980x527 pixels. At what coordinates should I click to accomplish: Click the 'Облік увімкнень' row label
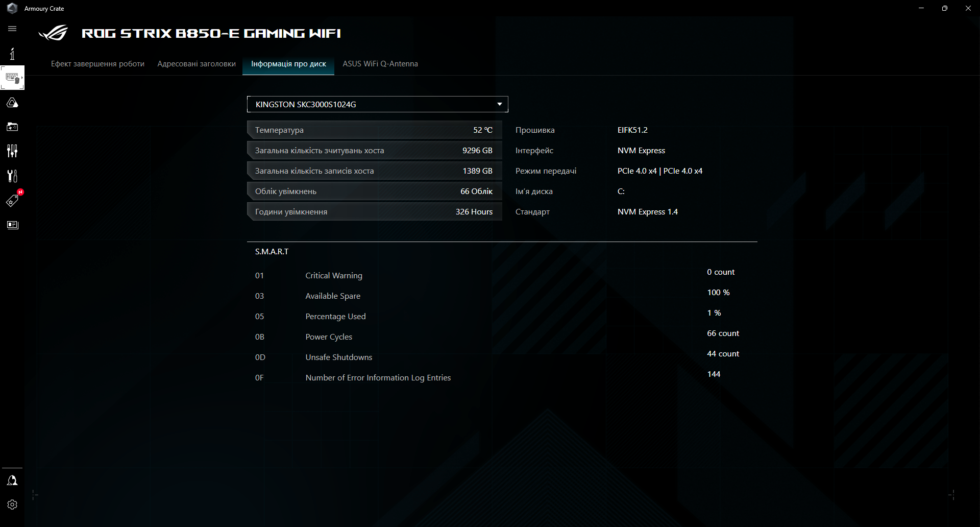[286, 191]
